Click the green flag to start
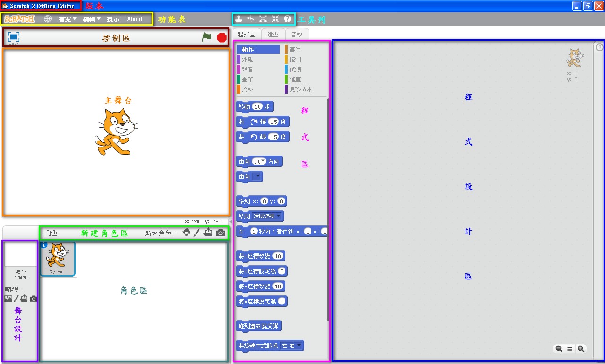The image size is (605, 364). coord(207,37)
